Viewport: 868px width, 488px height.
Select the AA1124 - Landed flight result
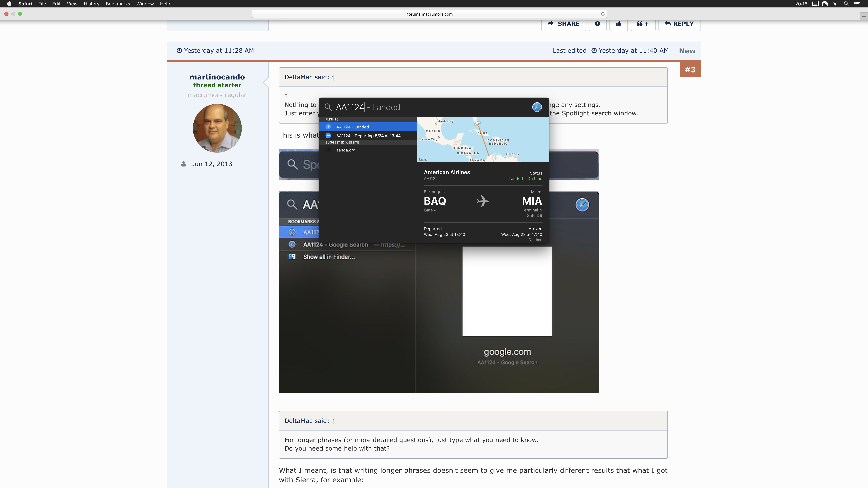[x=368, y=127]
